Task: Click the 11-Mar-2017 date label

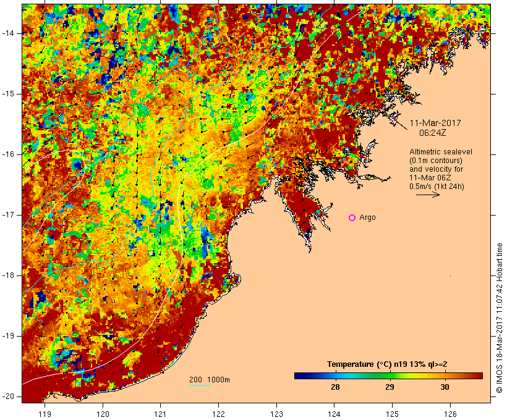Action: click(x=435, y=123)
